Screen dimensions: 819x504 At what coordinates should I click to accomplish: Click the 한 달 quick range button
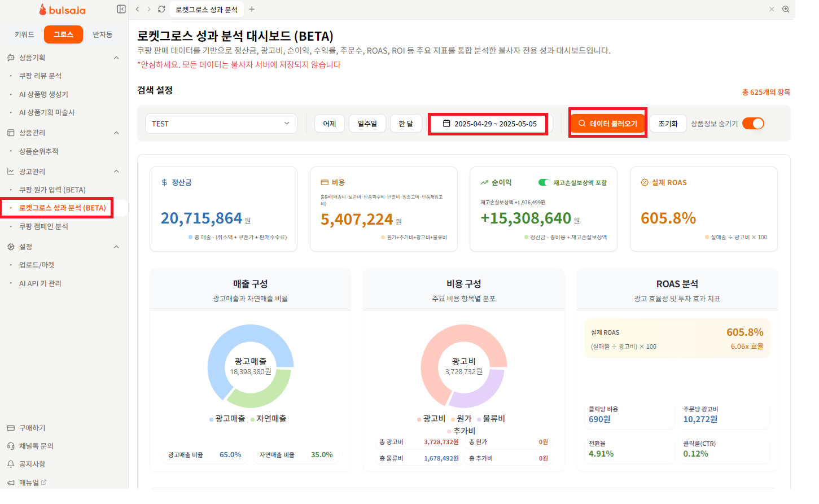click(406, 124)
